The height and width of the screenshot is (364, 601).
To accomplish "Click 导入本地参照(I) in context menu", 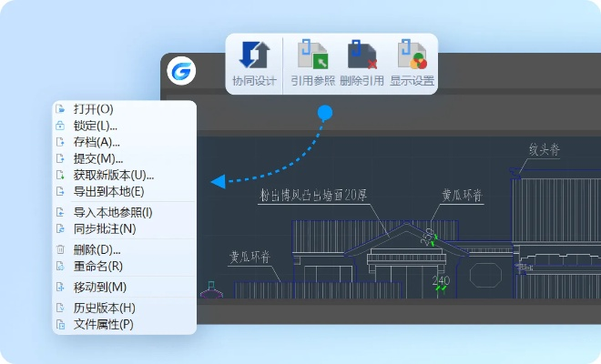I will (112, 212).
